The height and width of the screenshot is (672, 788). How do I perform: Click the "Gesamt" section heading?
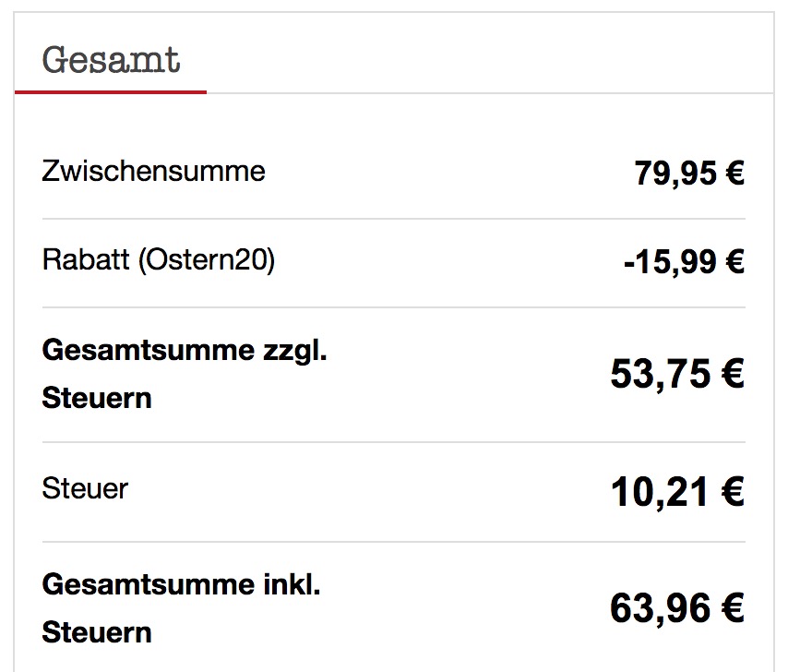pyautogui.click(x=111, y=60)
